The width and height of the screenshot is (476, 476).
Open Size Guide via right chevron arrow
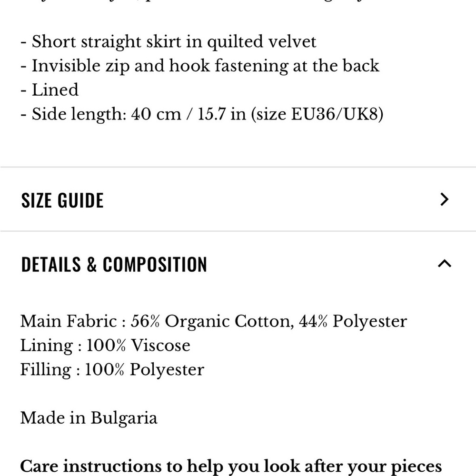pos(444,199)
